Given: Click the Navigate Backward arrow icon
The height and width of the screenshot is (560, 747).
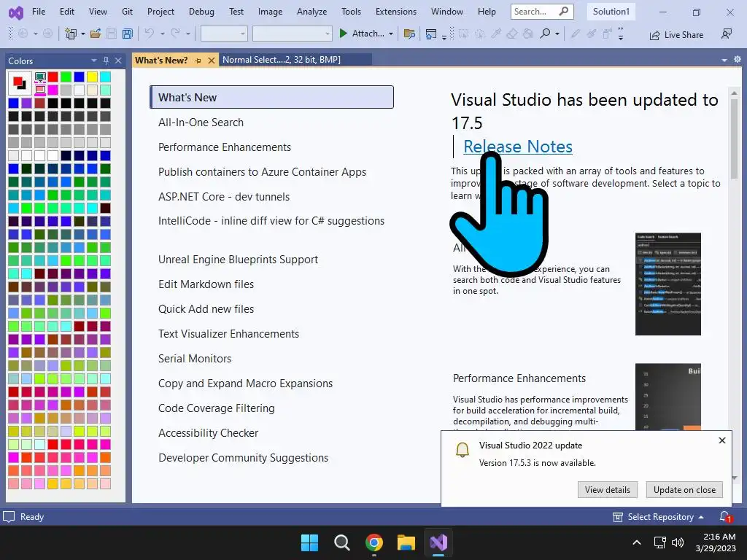Looking at the screenshot, I should coord(23,34).
